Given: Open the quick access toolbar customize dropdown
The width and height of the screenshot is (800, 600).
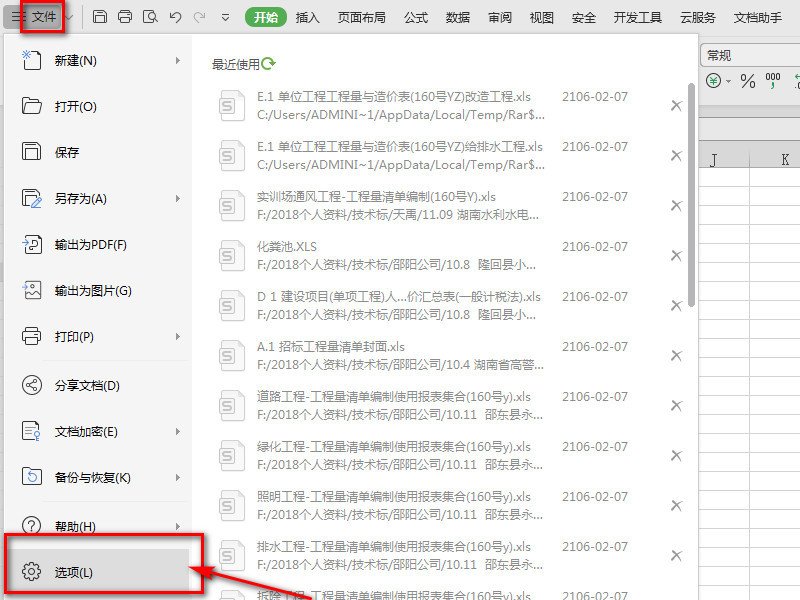Looking at the screenshot, I should tap(227, 16).
